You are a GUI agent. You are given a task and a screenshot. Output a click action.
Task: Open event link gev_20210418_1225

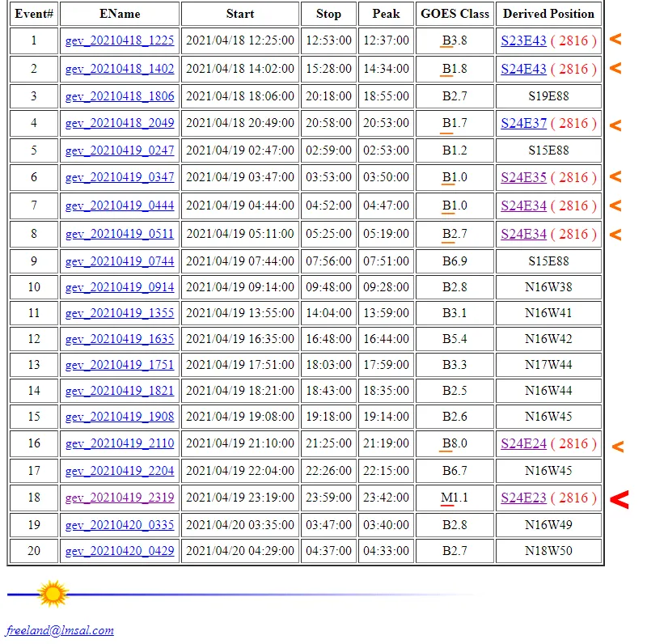point(120,40)
